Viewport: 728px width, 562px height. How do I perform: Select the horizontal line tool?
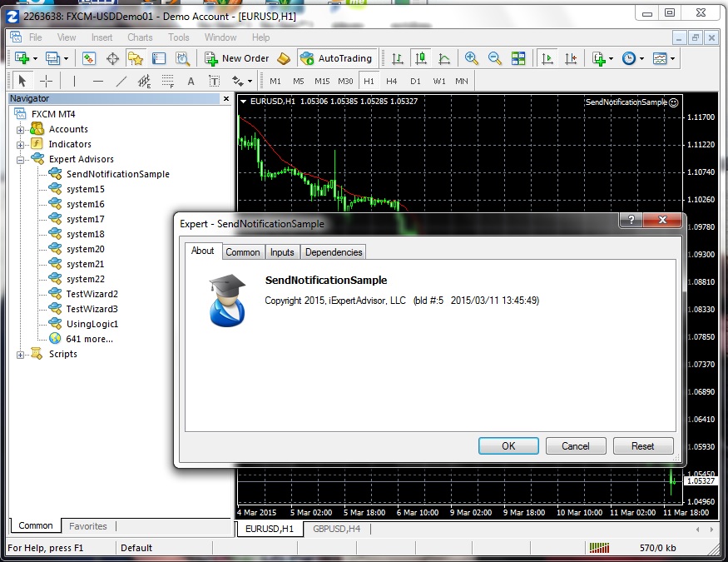pyautogui.click(x=97, y=82)
